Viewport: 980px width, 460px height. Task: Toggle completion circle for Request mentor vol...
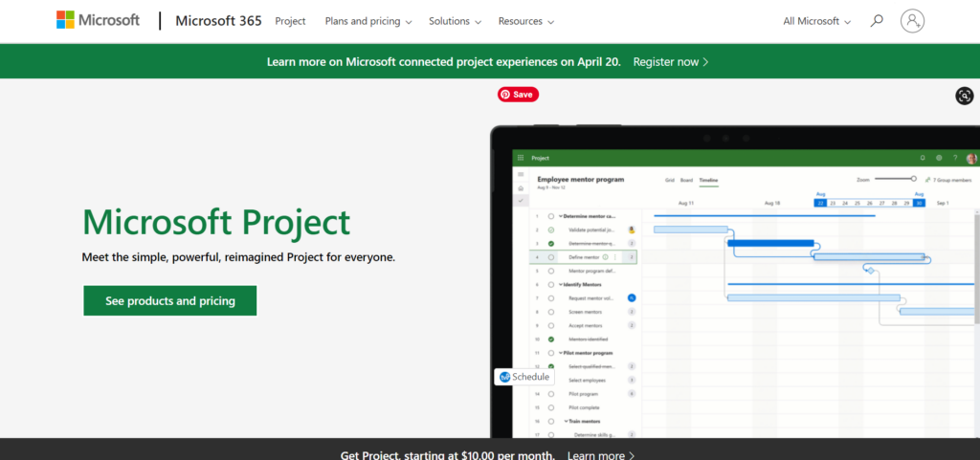coord(550,297)
